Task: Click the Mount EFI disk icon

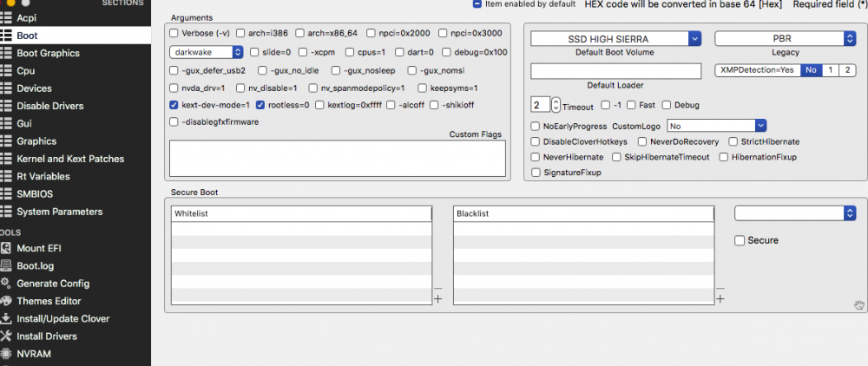Action: click(x=5, y=248)
